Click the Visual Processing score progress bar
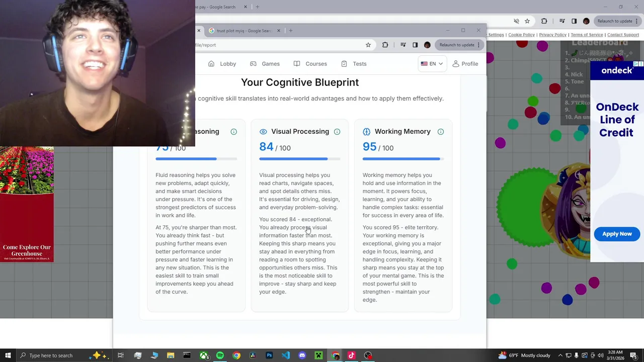This screenshot has width=644, height=362. [x=300, y=159]
